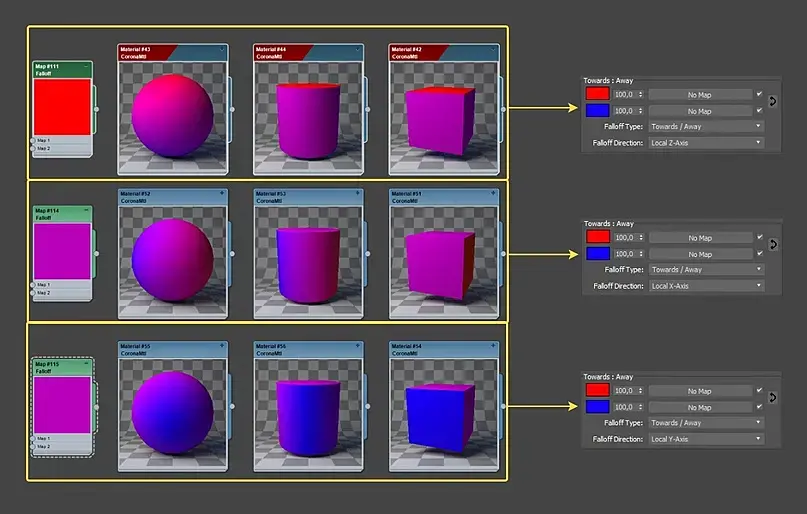This screenshot has height=514, width=807.
Task: Click the output socket of Material #44
Action: tap(367, 109)
